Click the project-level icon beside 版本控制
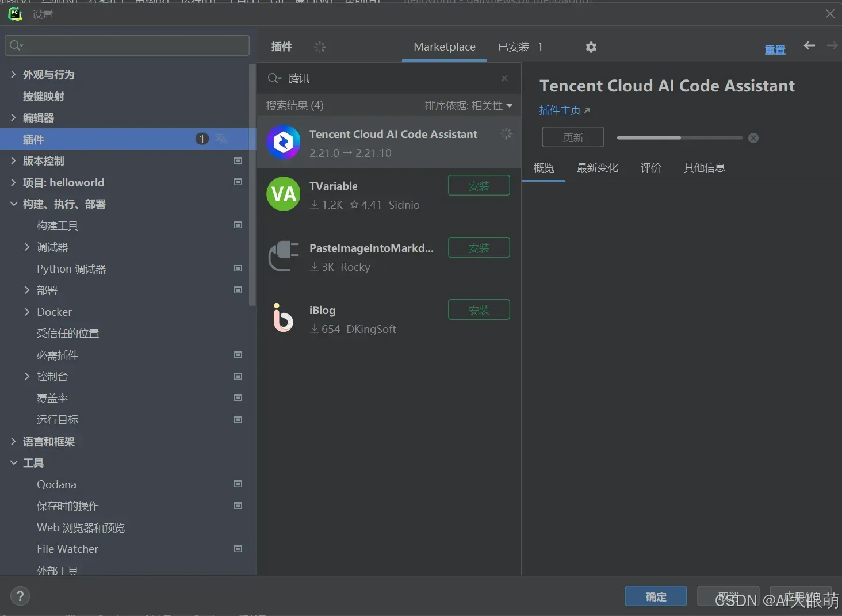 [238, 160]
